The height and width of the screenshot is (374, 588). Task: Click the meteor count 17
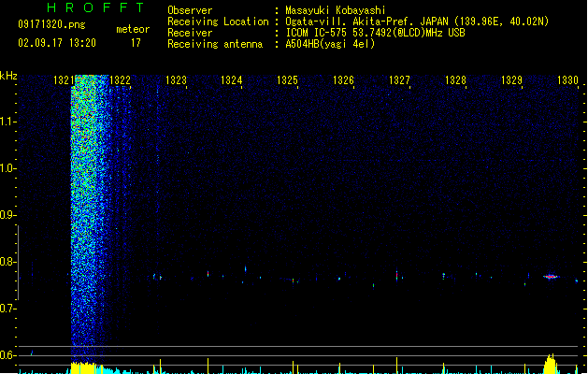coord(136,43)
